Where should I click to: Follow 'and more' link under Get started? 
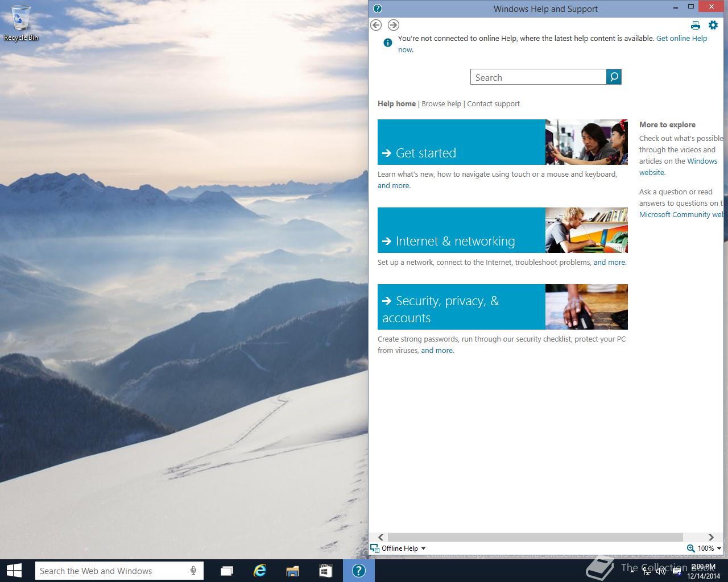tap(394, 185)
